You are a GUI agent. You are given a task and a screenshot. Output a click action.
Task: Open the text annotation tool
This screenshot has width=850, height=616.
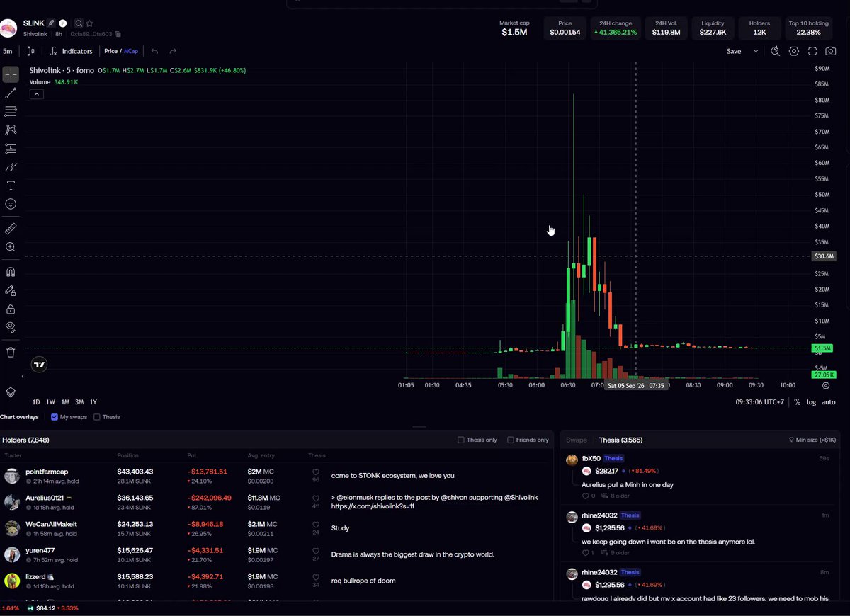11,186
